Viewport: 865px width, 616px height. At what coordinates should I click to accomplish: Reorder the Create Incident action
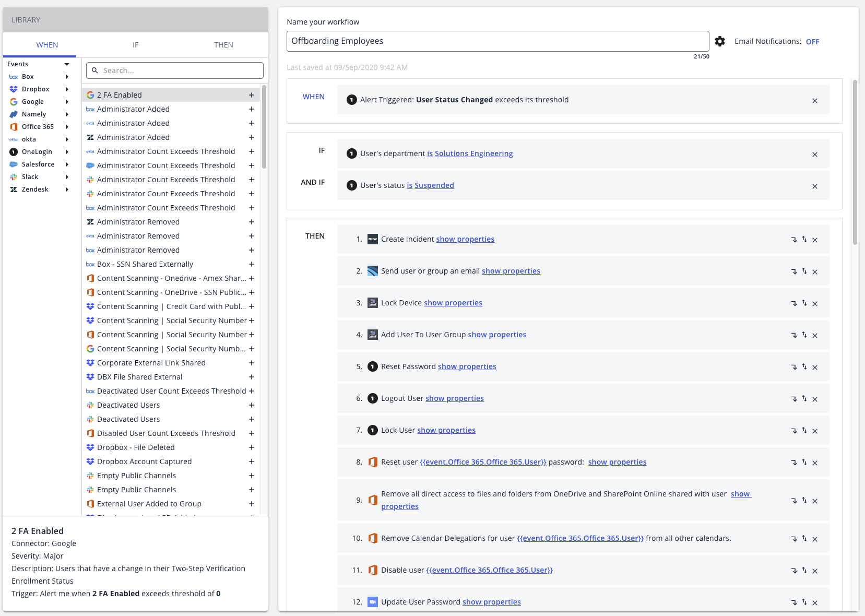[804, 240]
